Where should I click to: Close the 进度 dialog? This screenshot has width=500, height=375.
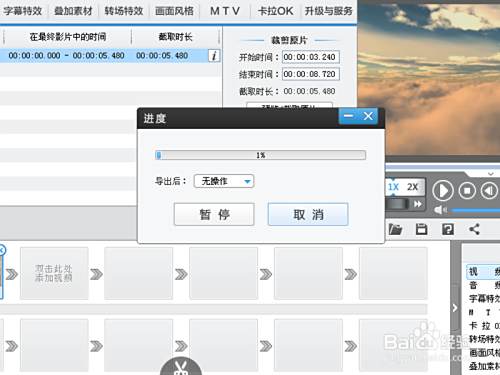coord(368,116)
